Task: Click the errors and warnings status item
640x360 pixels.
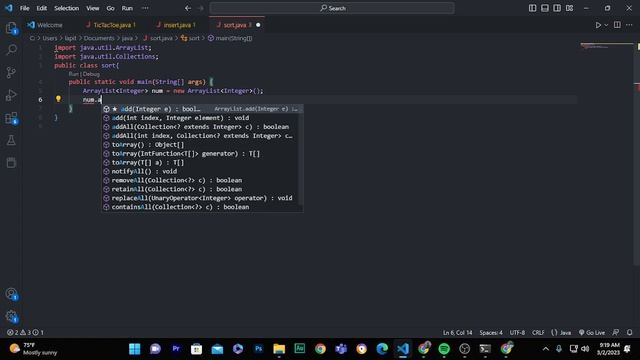Action: click(x=25, y=333)
